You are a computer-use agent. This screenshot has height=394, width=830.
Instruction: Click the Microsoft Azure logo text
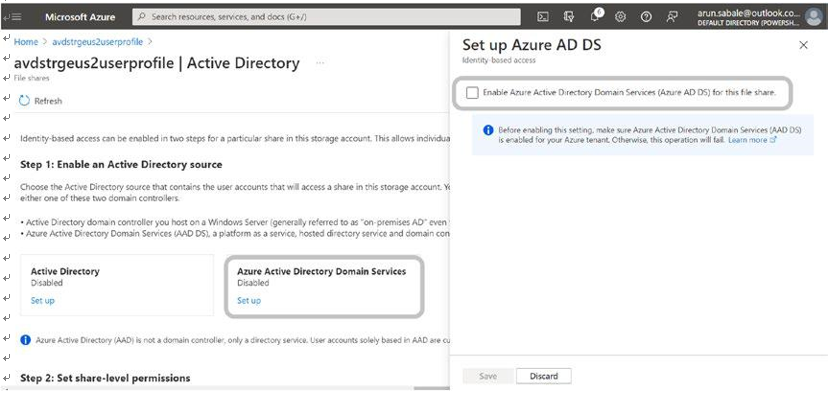80,16
